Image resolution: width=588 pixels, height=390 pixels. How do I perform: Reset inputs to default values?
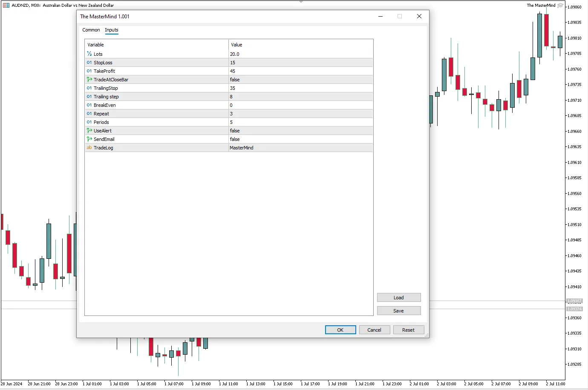[409, 330]
